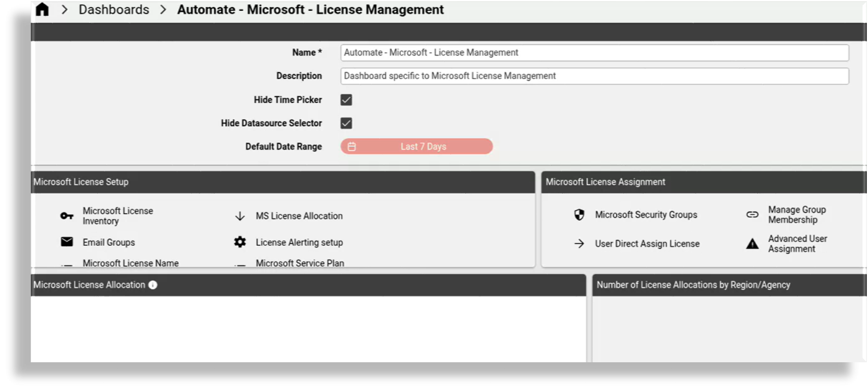Open License Alerting setup link
The height and width of the screenshot is (390, 868).
(x=299, y=243)
